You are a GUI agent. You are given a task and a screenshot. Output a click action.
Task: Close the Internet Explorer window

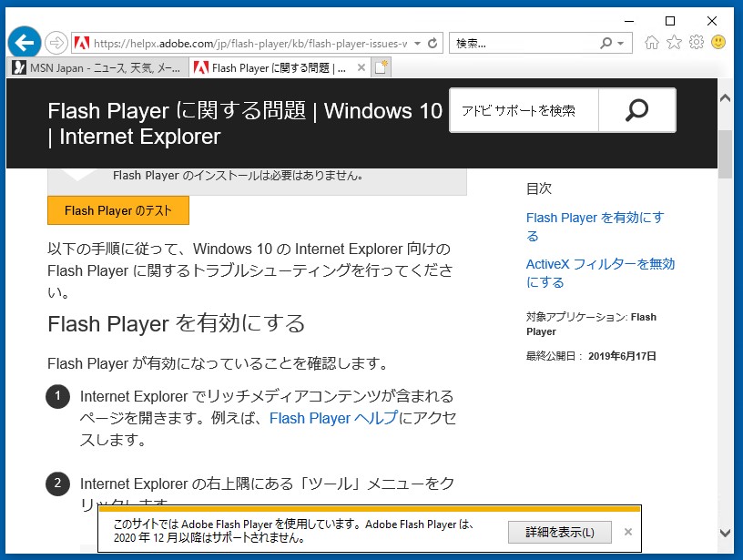(x=712, y=21)
